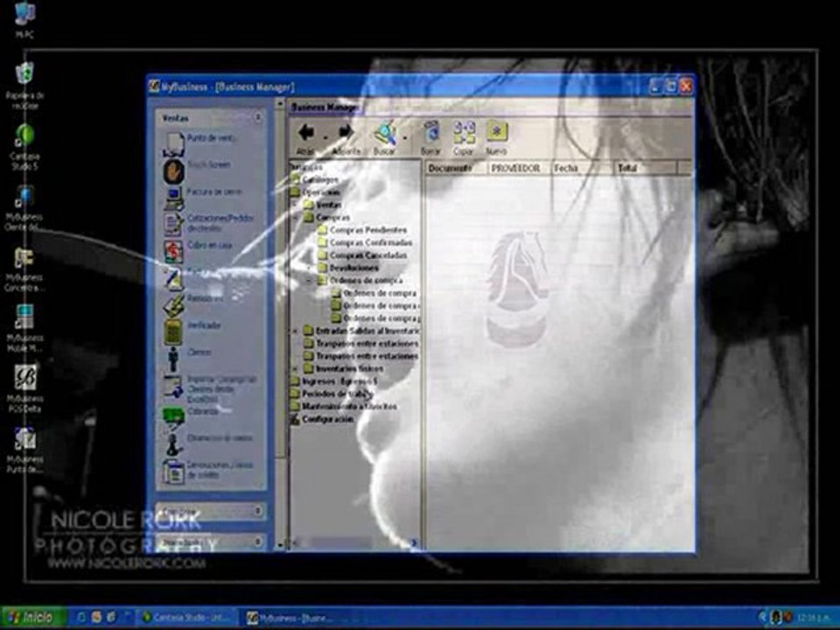This screenshot has height=630, width=840.
Task: Sort by the Fecha column header
Action: (582, 168)
